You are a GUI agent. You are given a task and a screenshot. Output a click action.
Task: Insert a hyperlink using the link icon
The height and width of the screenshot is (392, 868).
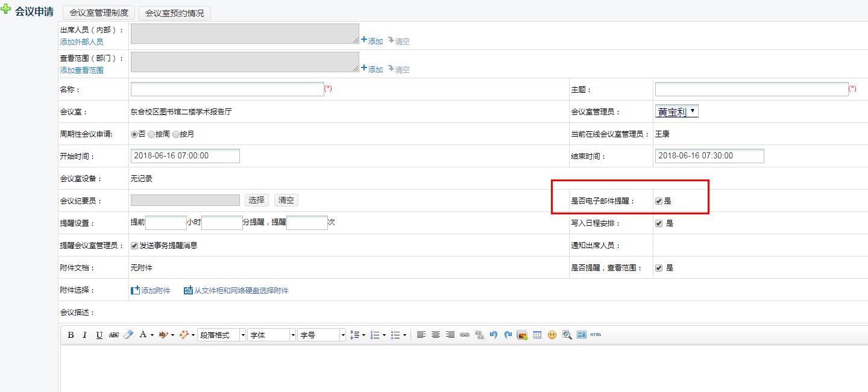pos(464,335)
